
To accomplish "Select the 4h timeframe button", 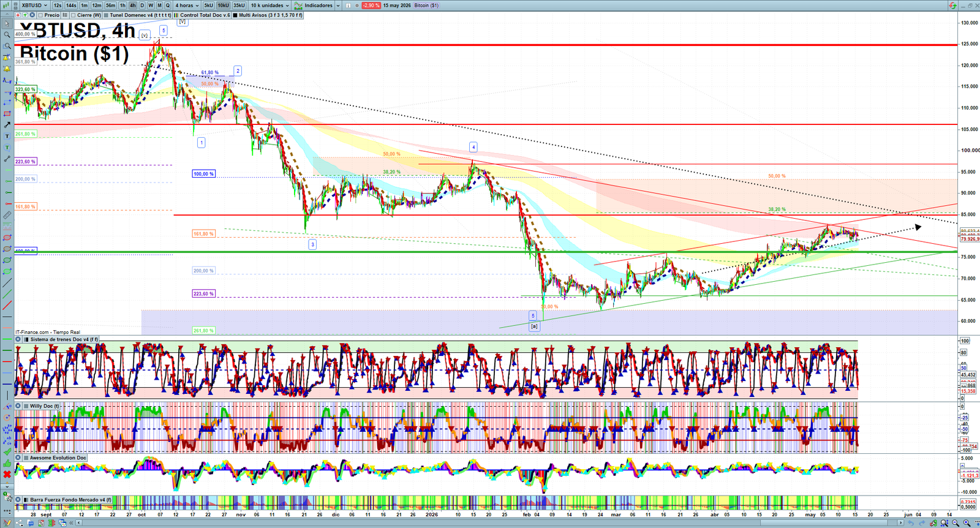I will [132, 6].
